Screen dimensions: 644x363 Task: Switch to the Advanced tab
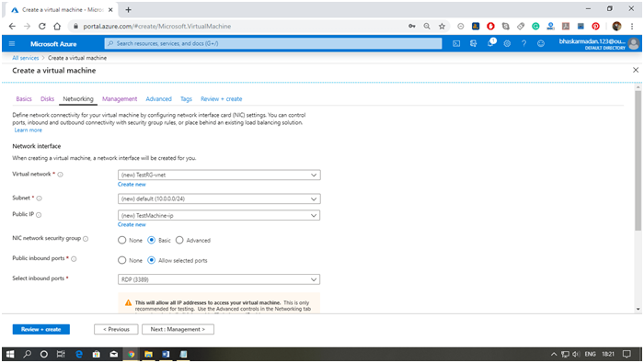tap(158, 99)
